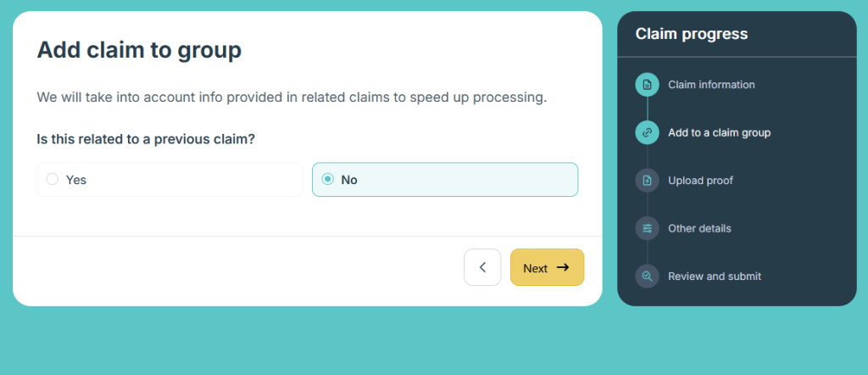The width and height of the screenshot is (868, 375).
Task: Click the Review and submit magnifier icon
Action: 647,276
